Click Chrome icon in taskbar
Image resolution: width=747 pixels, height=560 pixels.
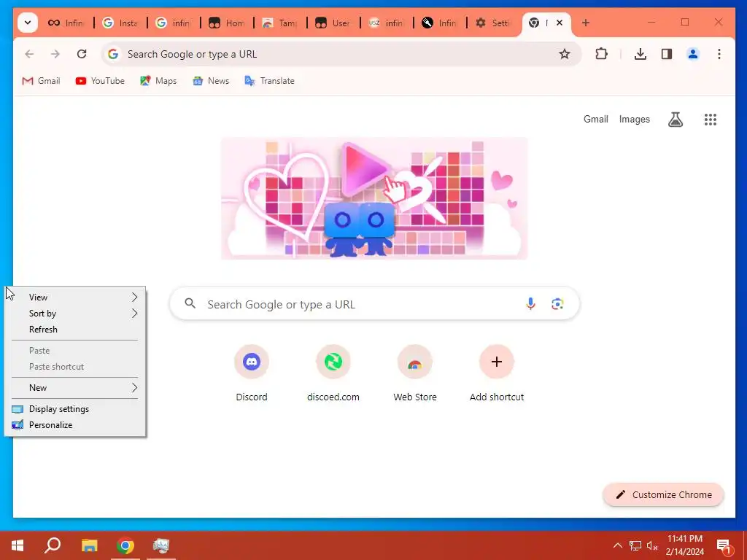125,545
